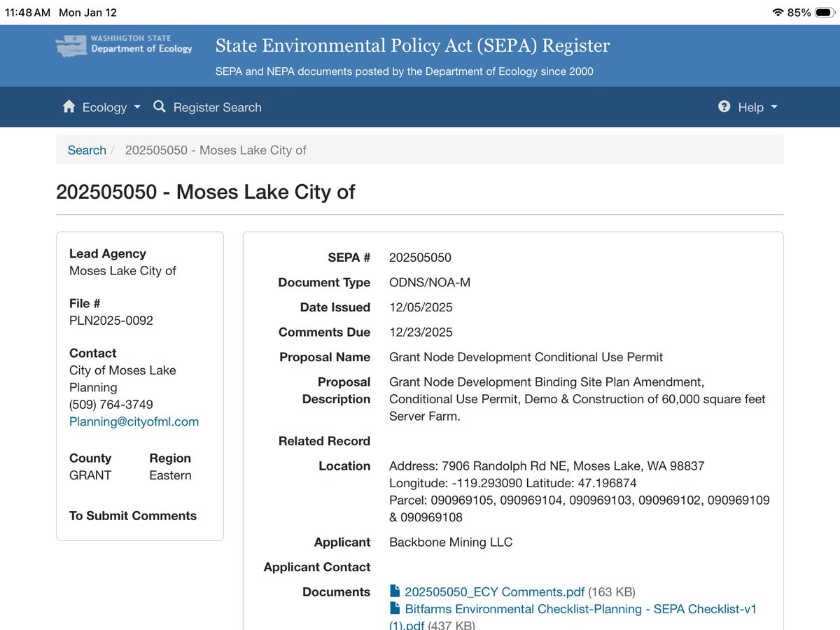
Task: Click the 'To Submit Comments' heading
Action: pyautogui.click(x=133, y=516)
